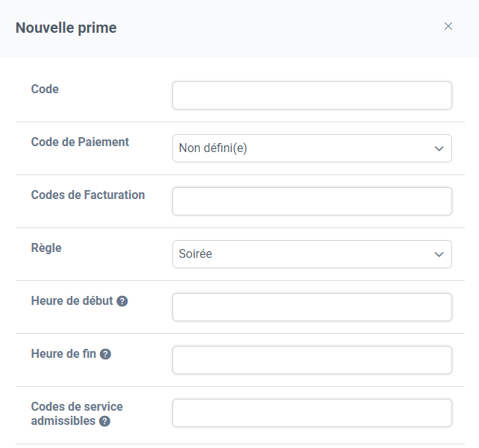
Task: Show help for Codes de service admissibles
Action: [104, 421]
